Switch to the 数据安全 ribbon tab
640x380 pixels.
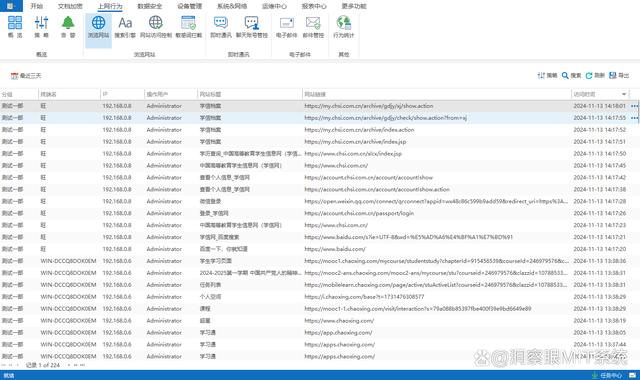click(149, 6)
